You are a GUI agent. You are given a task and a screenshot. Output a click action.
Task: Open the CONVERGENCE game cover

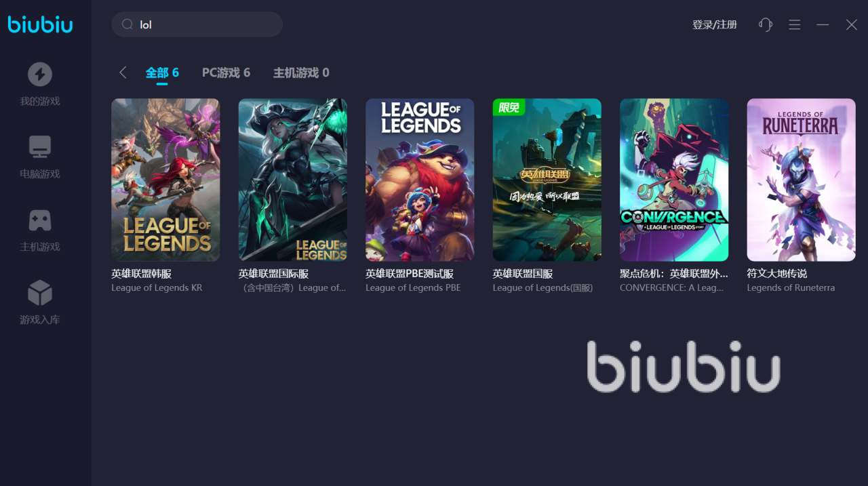[x=674, y=180]
